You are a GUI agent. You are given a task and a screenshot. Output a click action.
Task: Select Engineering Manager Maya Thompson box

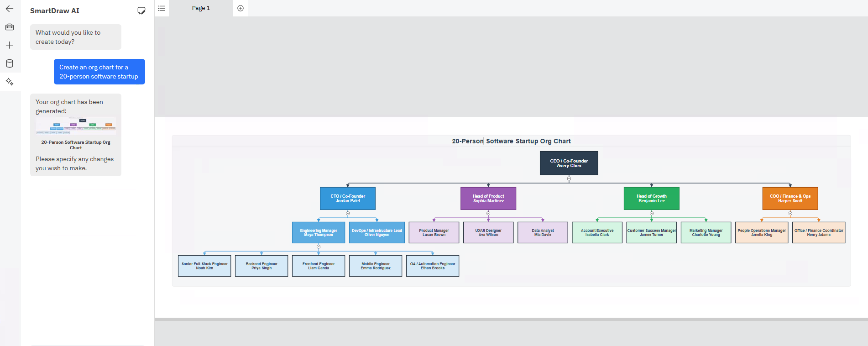click(319, 232)
